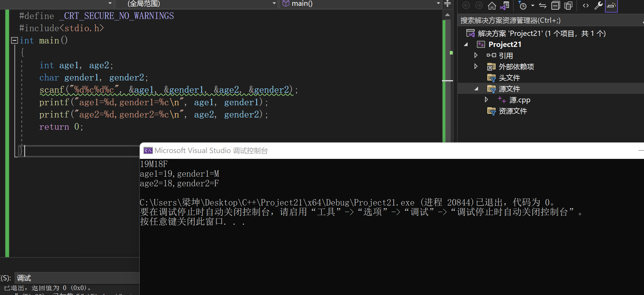Click the Home icon in Solution Explorer toolbar

pyautogui.click(x=492, y=6)
